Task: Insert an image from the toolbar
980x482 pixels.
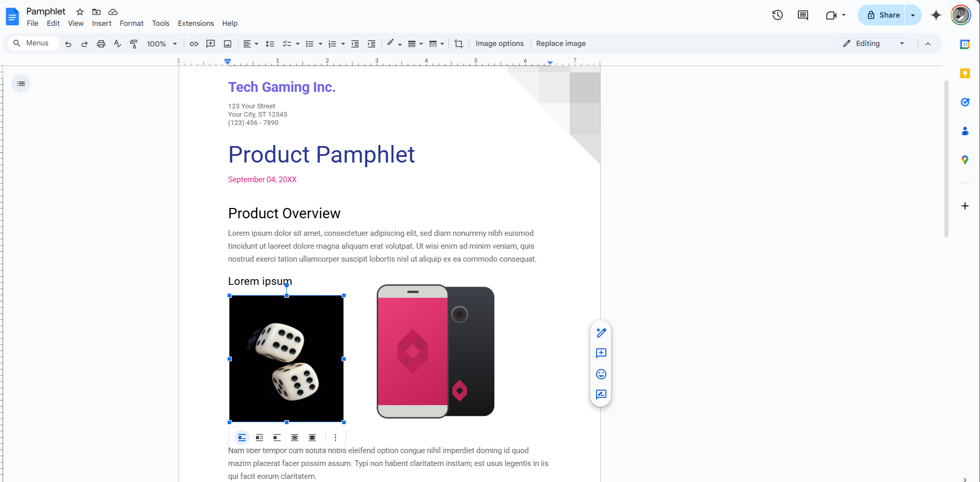Action: 227,43
